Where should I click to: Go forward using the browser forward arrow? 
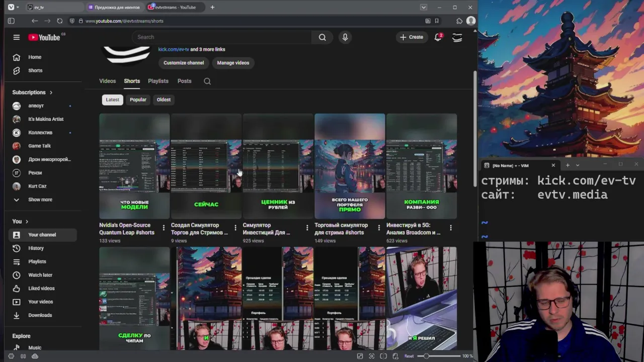tap(47, 21)
